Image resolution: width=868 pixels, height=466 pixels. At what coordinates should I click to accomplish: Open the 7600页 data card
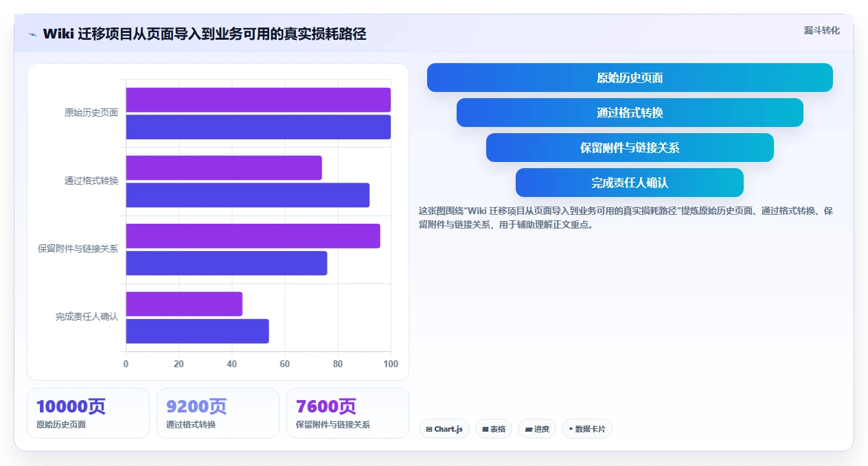(347, 413)
